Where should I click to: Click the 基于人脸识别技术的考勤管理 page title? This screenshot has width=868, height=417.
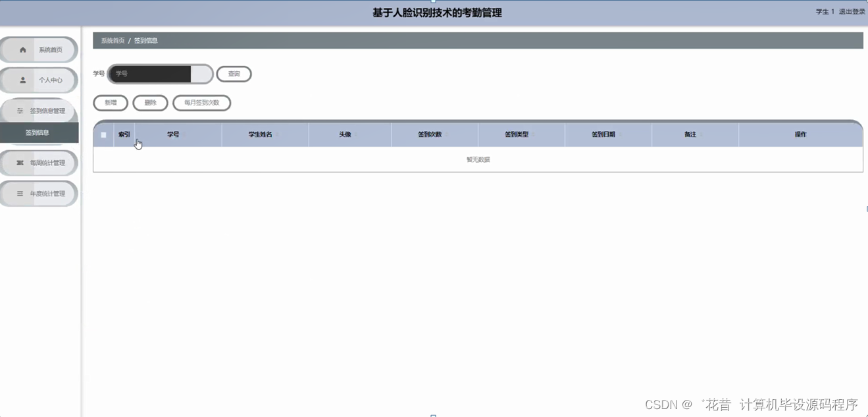(437, 13)
